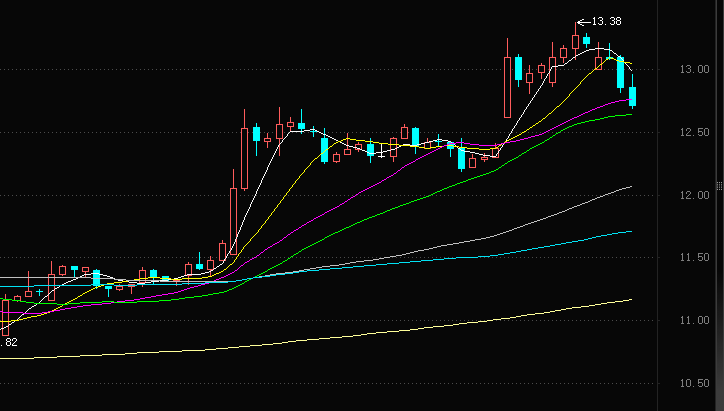Select the 13.00 price axis label

coord(694,69)
